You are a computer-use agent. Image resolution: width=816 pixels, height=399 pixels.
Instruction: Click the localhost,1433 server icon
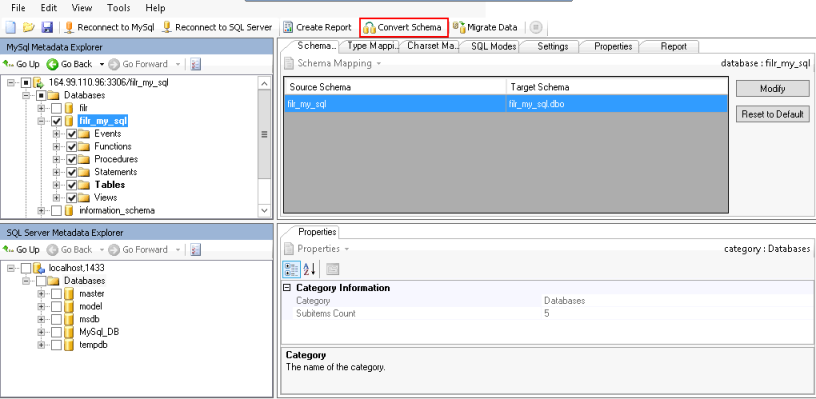[x=39, y=268]
